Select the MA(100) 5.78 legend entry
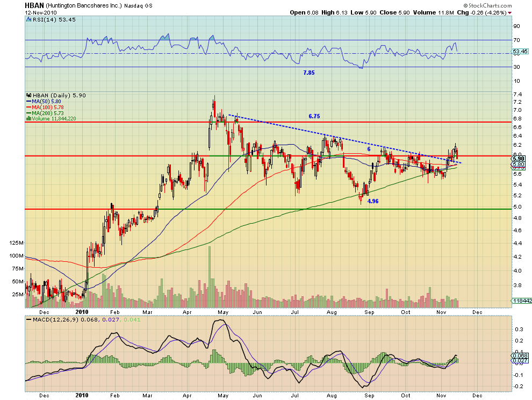 click(45, 108)
